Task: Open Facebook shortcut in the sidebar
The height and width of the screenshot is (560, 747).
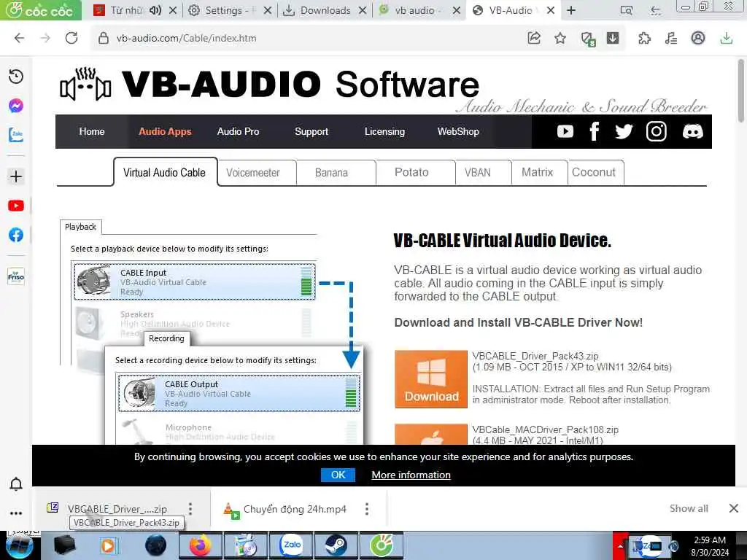Action: coord(16,235)
